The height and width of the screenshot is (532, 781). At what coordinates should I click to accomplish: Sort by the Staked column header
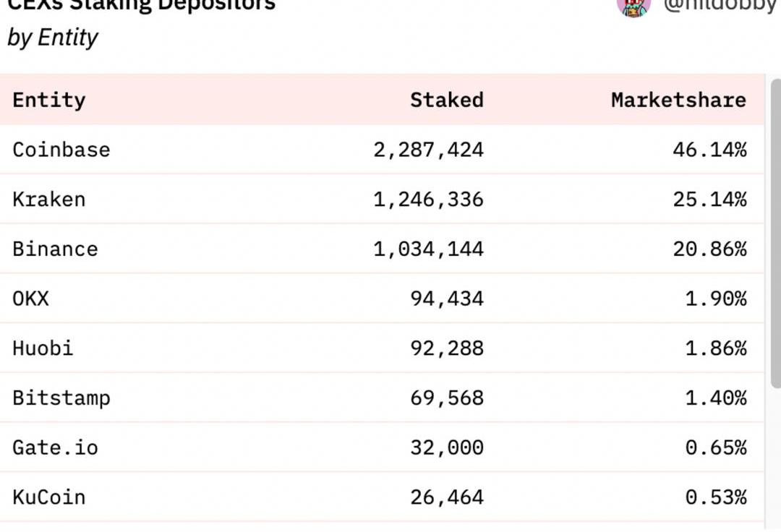[446, 100]
